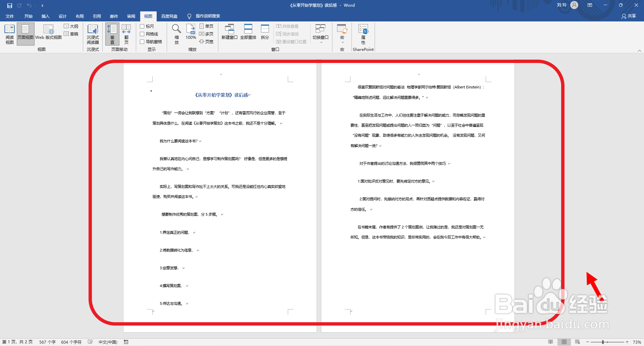Click the page count '第 1 页, 共 2 页'
The image size is (644, 346).
click(17, 342)
